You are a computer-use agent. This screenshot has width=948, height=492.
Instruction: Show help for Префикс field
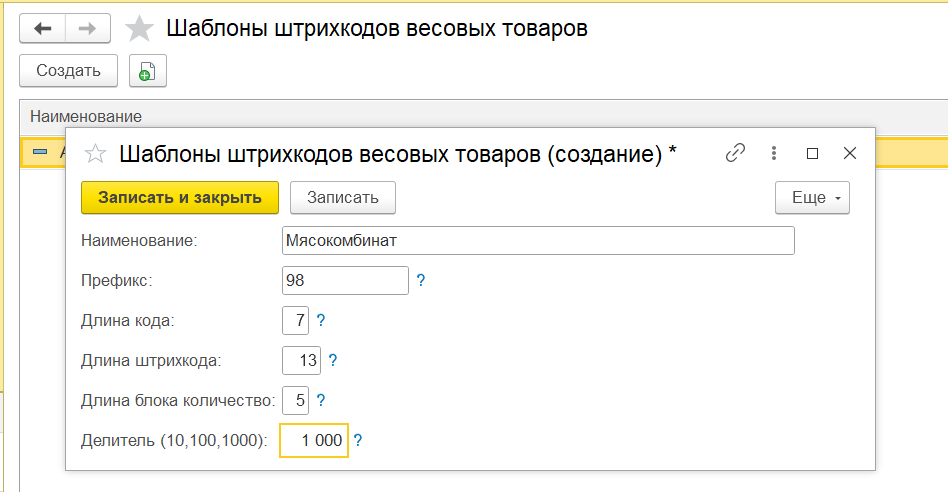click(421, 281)
